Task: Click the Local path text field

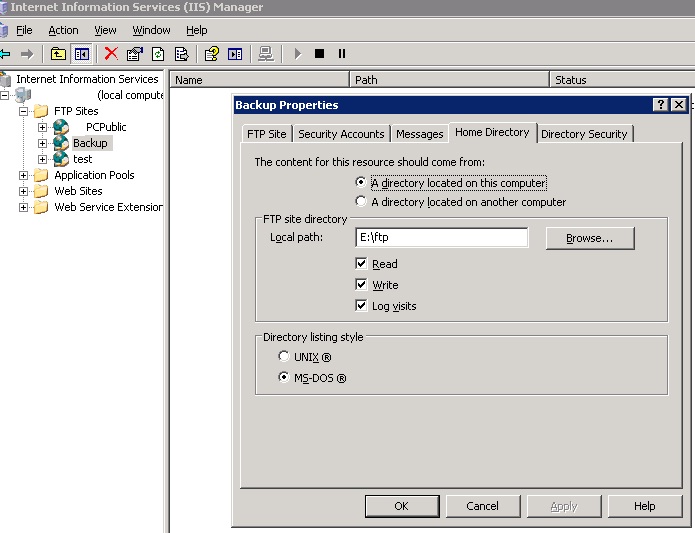Action: click(441, 237)
